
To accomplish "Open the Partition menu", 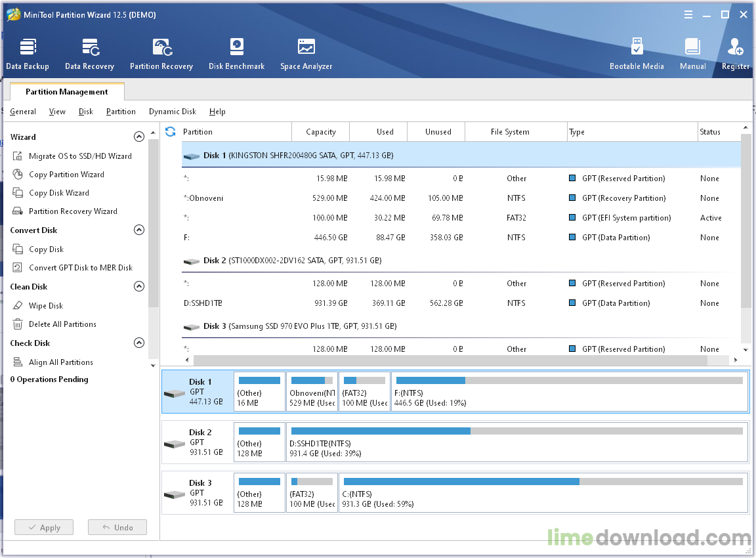I will tap(121, 112).
